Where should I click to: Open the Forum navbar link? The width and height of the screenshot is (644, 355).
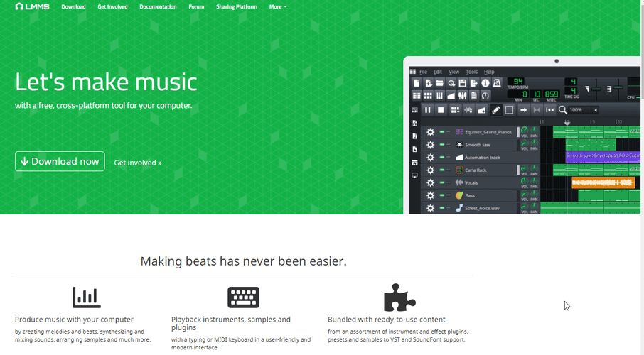click(196, 6)
